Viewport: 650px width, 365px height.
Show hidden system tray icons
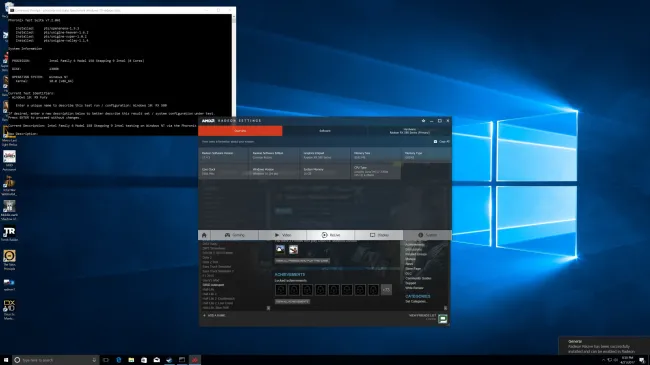603,360
